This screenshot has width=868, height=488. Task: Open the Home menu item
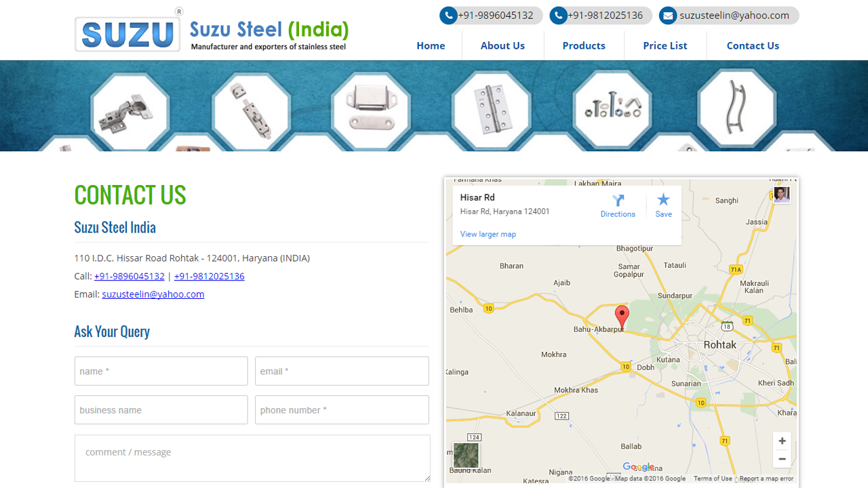pyautogui.click(x=431, y=45)
